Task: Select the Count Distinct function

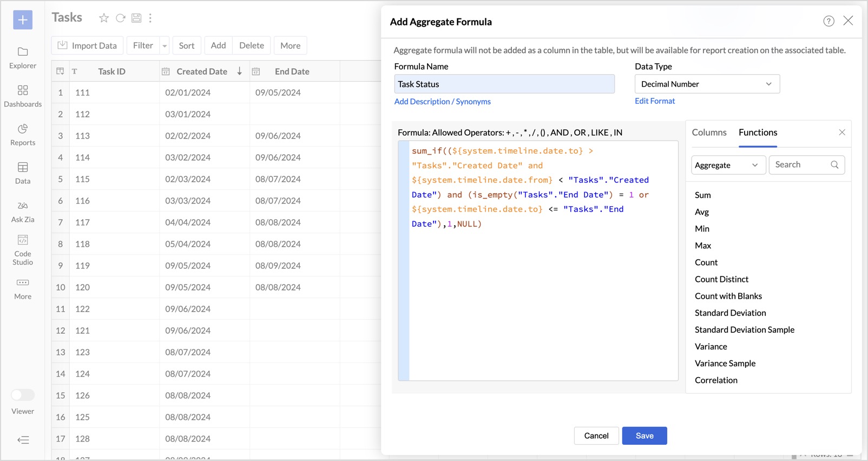Action: 721,279
